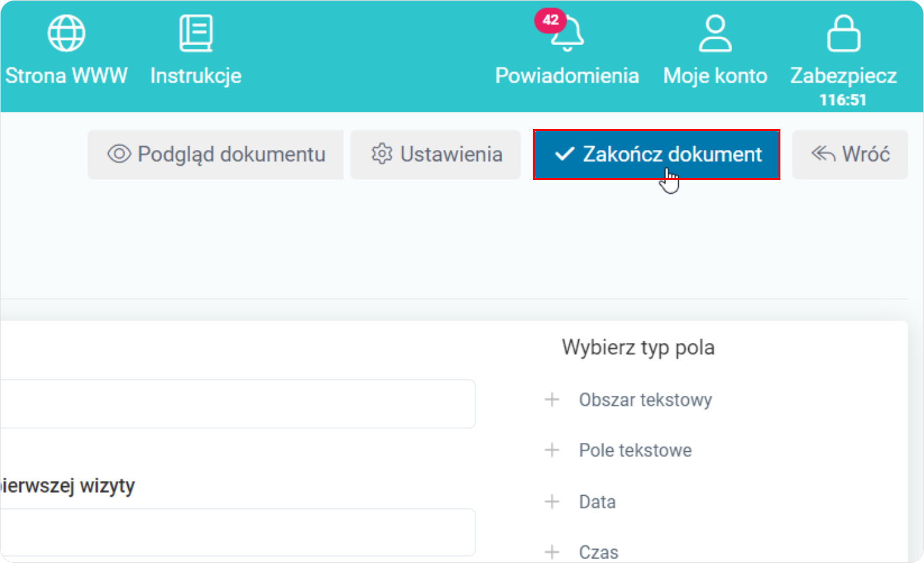Focus input under 'pierwszej wizyty' label
924x563 pixels.
pyautogui.click(x=238, y=532)
